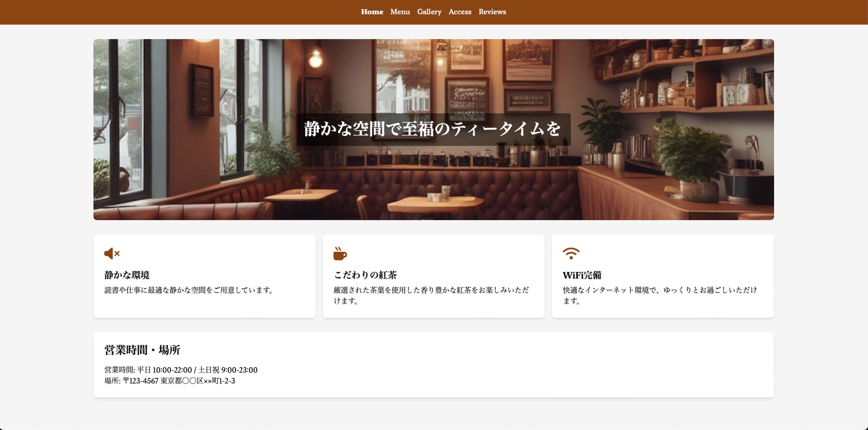Open the Reviews navigation link

(492, 12)
